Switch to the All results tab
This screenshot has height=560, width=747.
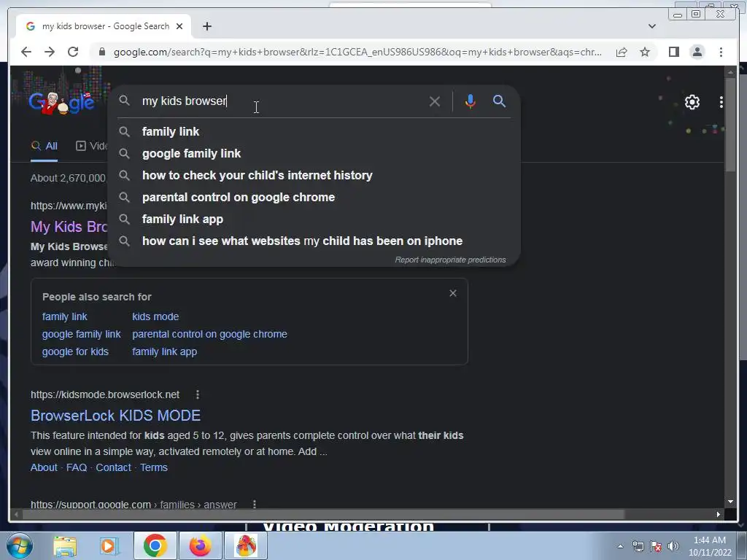click(x=44, y=146)
